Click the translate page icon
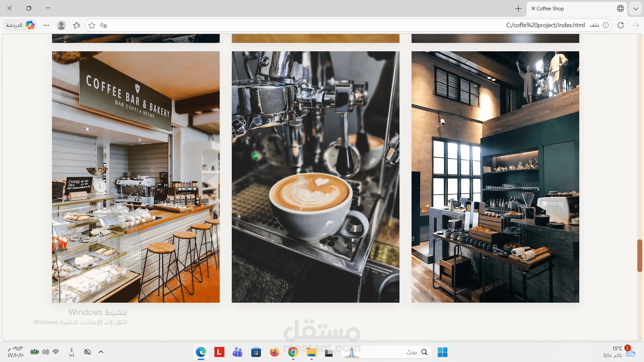 coord(104,25)
